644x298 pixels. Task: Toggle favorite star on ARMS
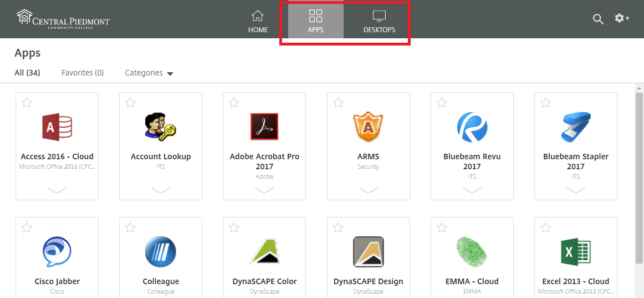coord(338,103)
